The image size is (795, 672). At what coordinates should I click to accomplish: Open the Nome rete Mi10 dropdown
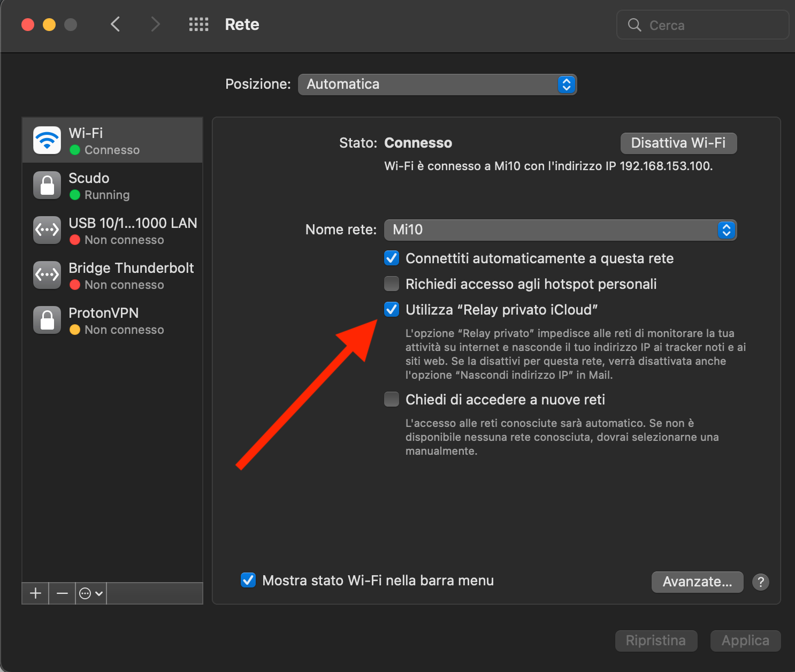pos(560,230)
